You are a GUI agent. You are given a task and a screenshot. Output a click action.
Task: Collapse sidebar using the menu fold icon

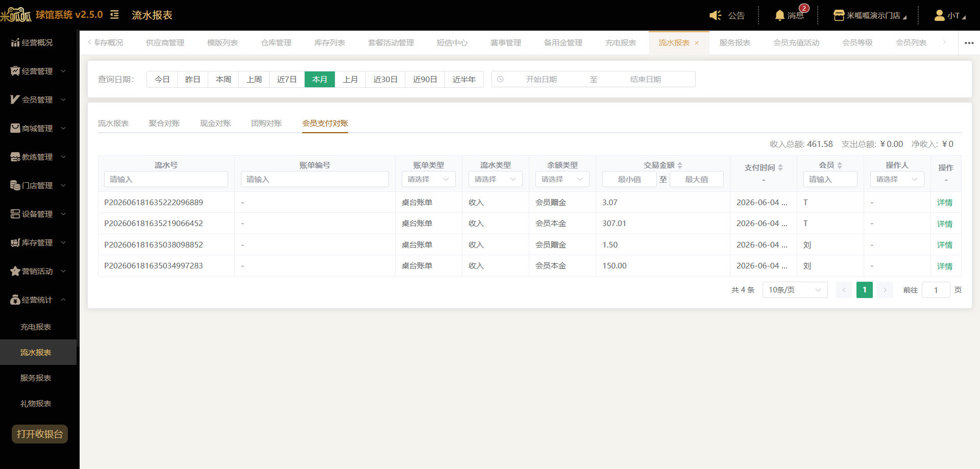pos(114,15)
